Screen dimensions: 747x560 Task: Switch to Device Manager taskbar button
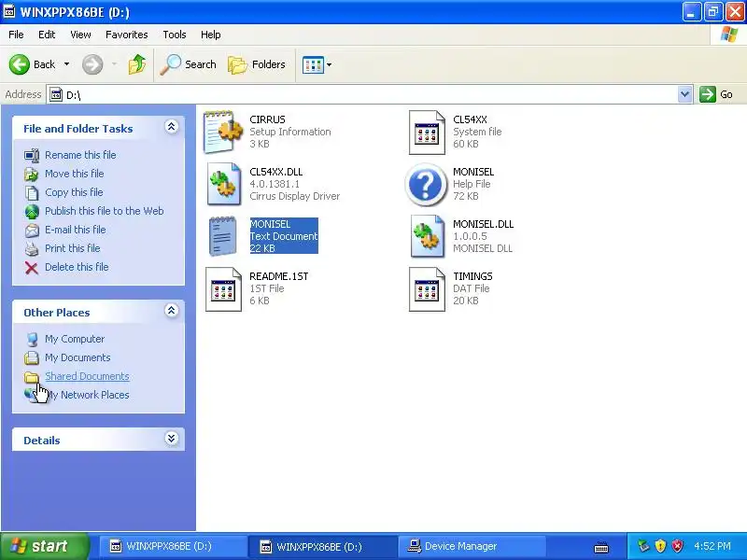pyautogui.click(x=472, y=546)
